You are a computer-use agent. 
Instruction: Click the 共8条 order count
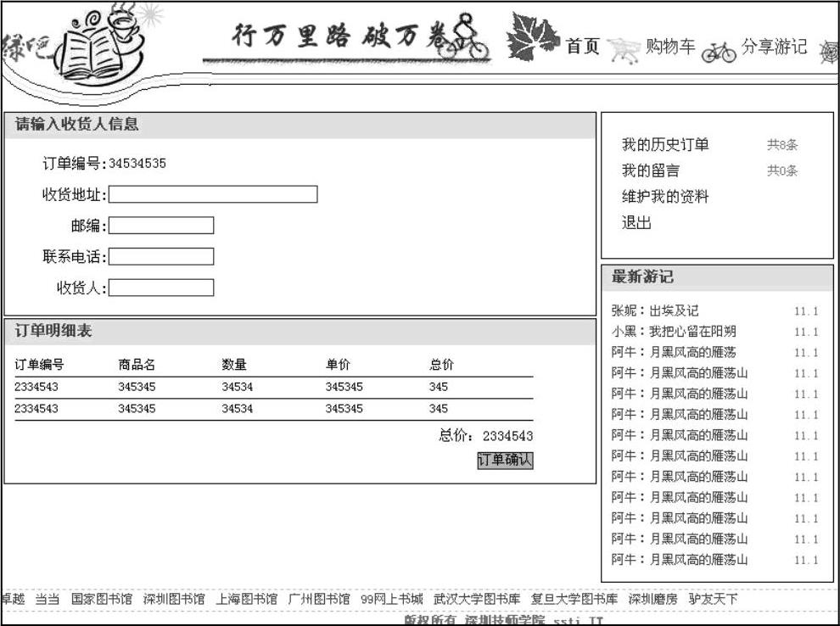click(782, 144)
